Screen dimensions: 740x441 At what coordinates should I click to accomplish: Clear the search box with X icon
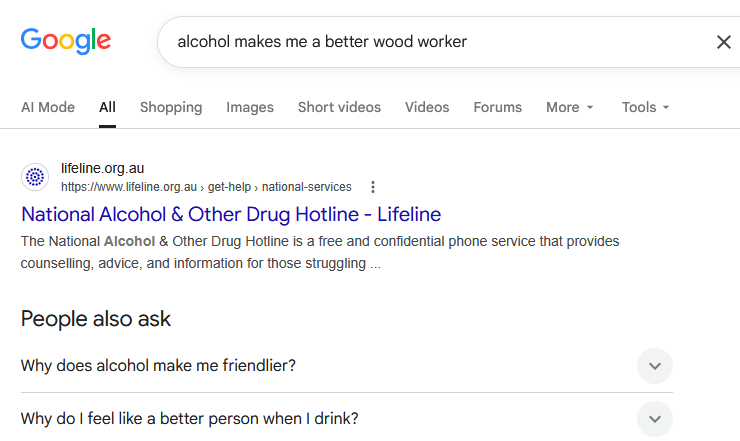pyautogui.click(x=723, y=42)
